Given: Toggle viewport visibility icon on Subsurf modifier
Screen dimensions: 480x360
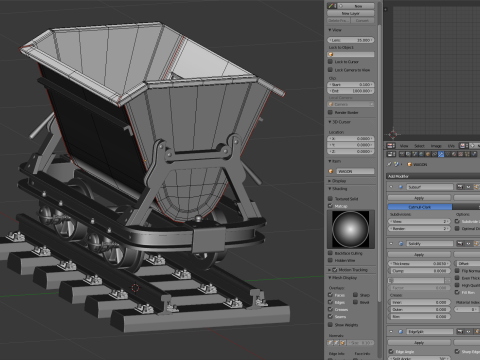Looking at the screenshot, I should [x=468, y=187].
